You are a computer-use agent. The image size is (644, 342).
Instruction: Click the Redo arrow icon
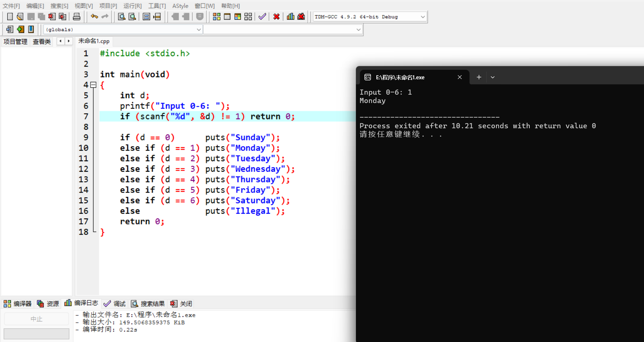[105, 16]
